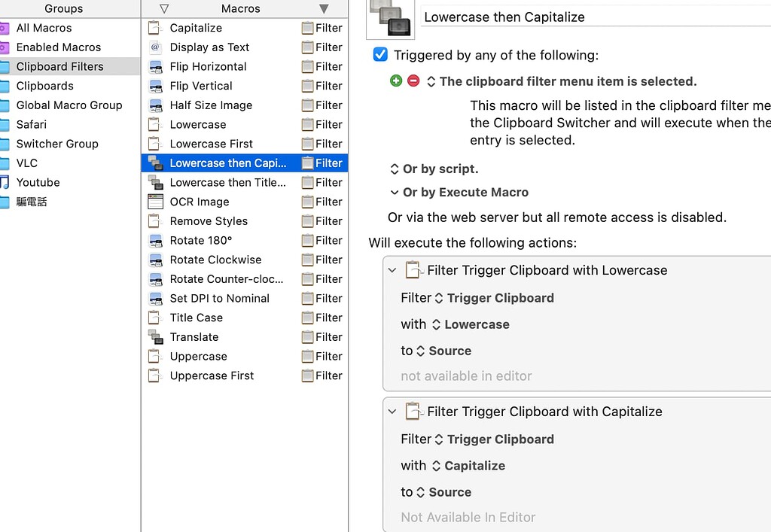Click the Display as Text macro icon
This screenshot has width=771, height=532.
[155, 47]
